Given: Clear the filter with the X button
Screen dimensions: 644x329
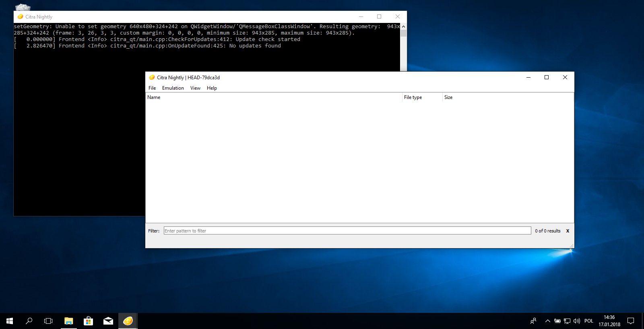Looking at the screenshot, I should pyautogui.click(x=568, y=231).
